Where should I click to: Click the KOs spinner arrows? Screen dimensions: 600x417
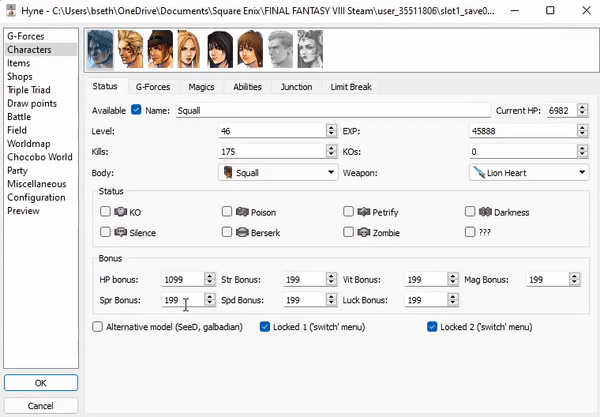tap(582, 151)
